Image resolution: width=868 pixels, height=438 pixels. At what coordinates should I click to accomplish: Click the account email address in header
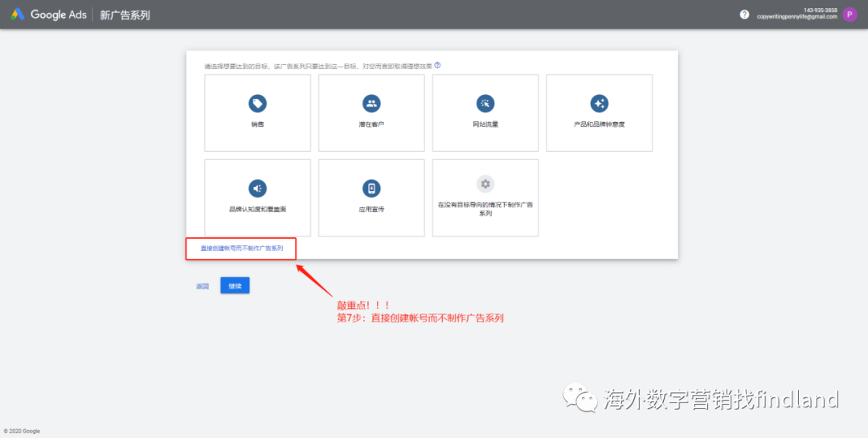[x=797, y=17]
